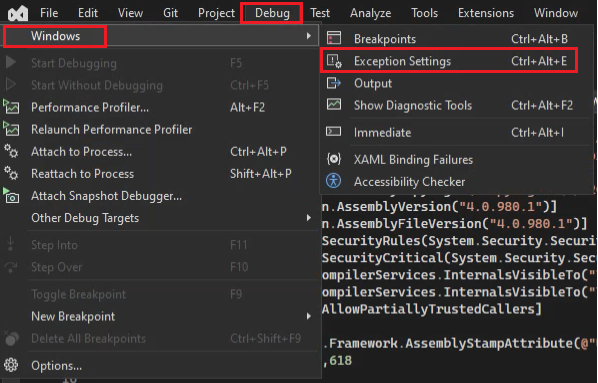Choose Immediate from the submenu
This screenshot has height=383, width=598.
pos(456,132)
